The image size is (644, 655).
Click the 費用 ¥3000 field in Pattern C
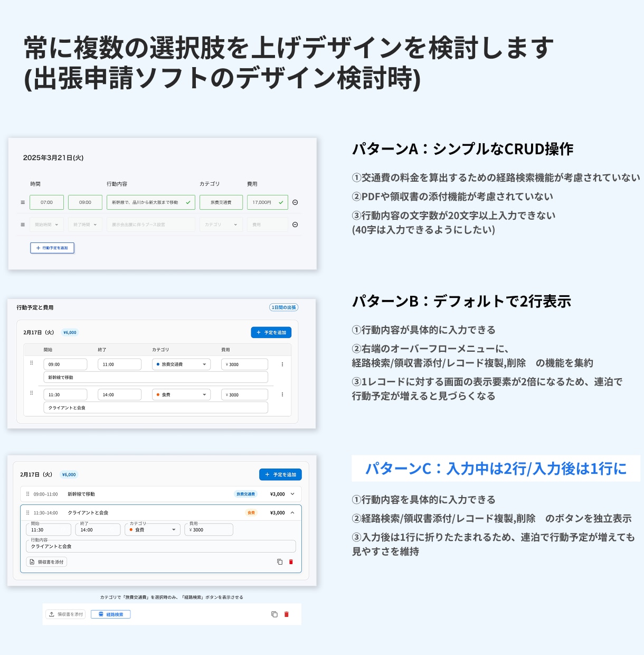pos(209,529)
